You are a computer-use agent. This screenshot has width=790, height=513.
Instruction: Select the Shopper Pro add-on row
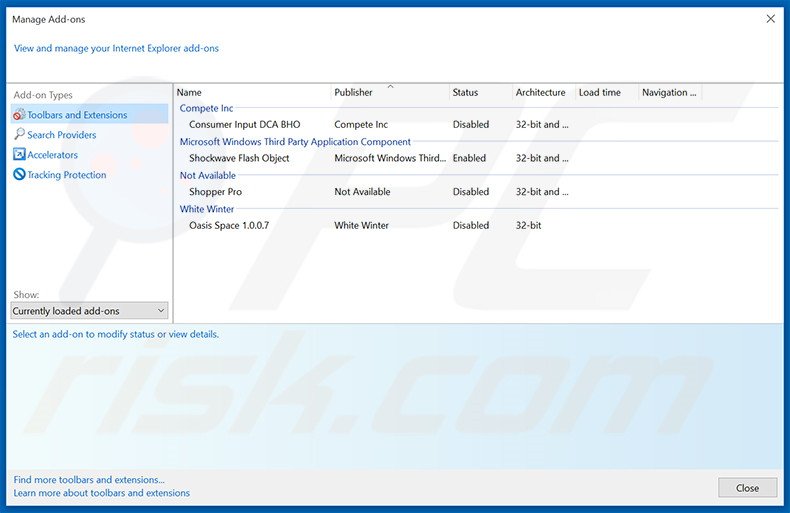(215, 192)
